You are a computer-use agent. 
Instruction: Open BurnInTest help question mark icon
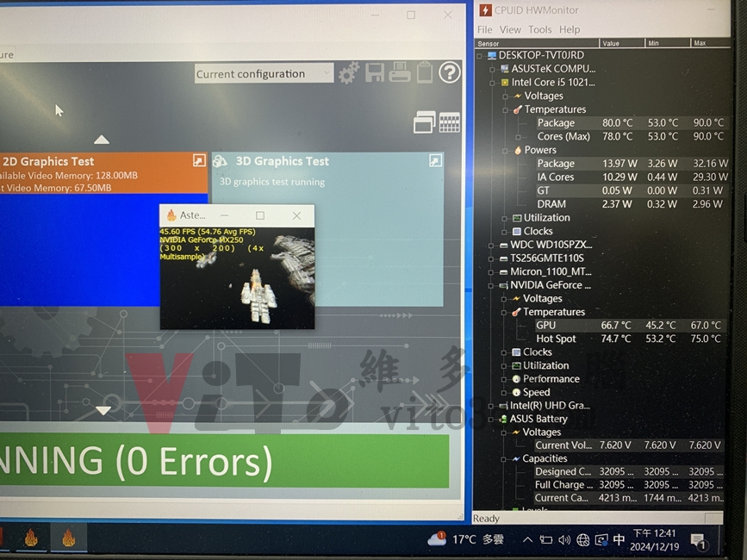[449, 73]
